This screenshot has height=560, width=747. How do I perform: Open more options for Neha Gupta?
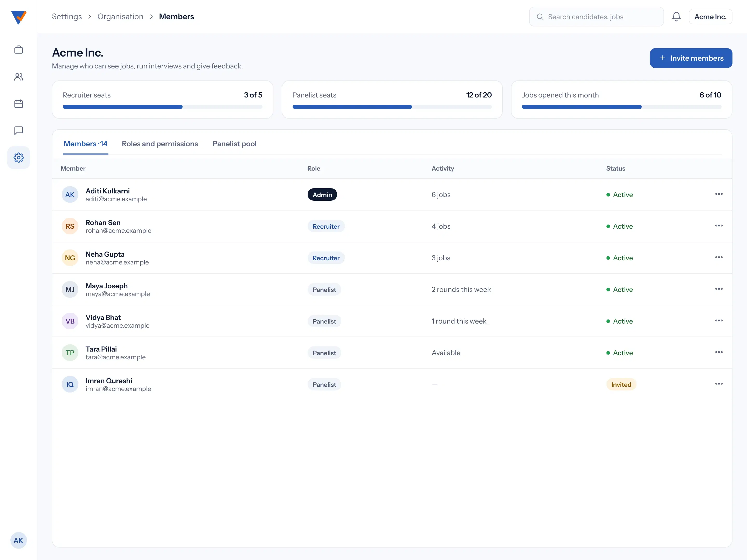719,257
